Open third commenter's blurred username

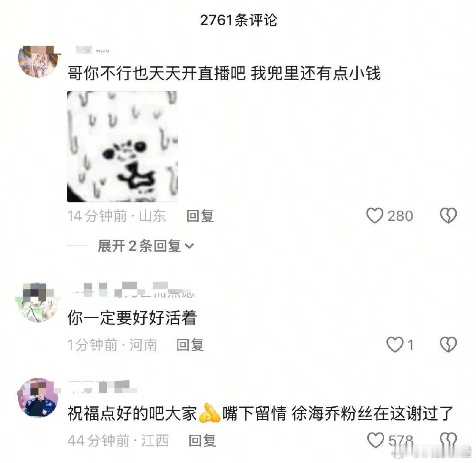102,387
